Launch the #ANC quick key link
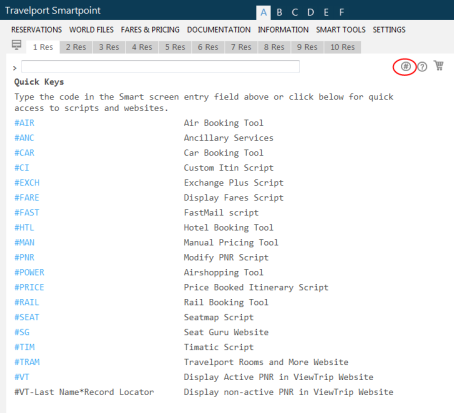This screenshot has width=454, height=413. (x=24, y=138)
